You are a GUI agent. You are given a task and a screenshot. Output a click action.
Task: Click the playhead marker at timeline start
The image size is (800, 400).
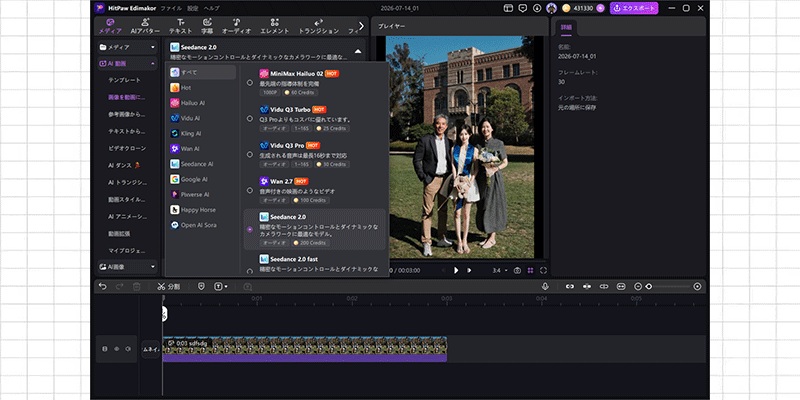pyautogui.click(x=164, y=314)
